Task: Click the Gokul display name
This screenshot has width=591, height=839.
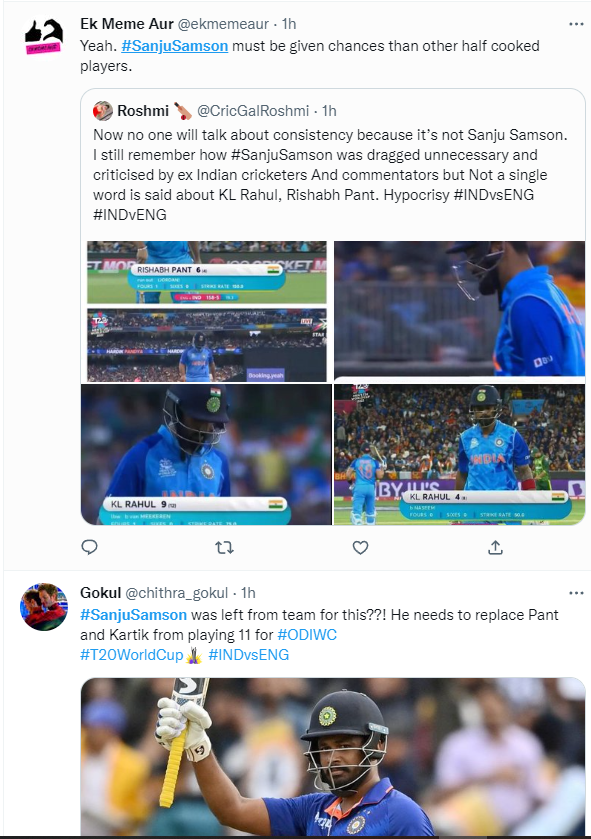Action: pyautogui.click(x=101, y=593)
